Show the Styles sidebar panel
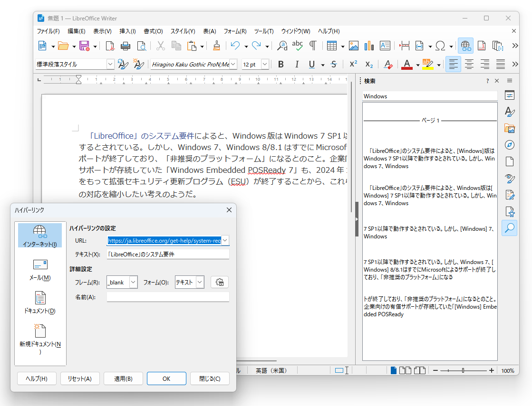The width and height of the screenshot is (532, 406). click(x=510, y=112)
